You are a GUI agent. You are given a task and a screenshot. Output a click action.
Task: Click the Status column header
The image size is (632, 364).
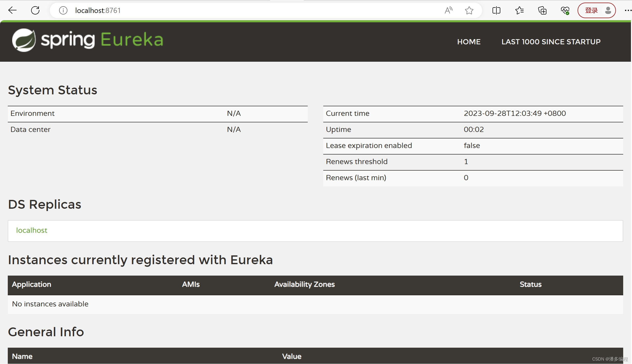coord(530,284)
